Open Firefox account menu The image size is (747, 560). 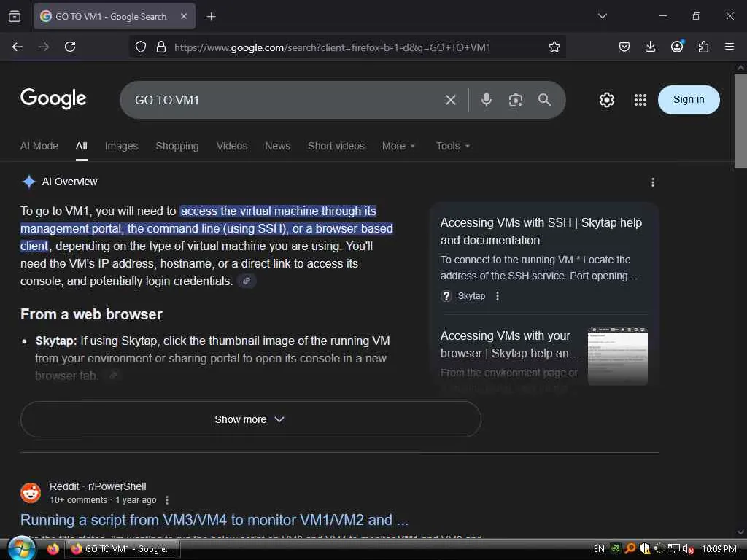tap(677, 47)
